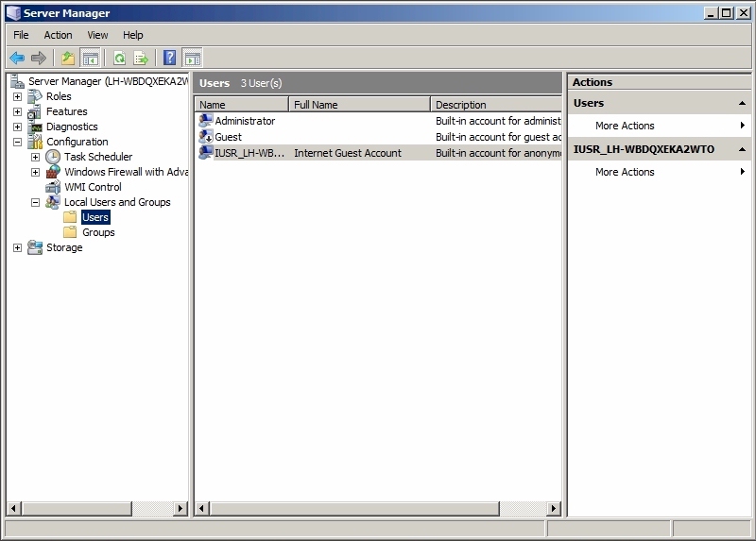Click the Roles node icon

(35, 96)
